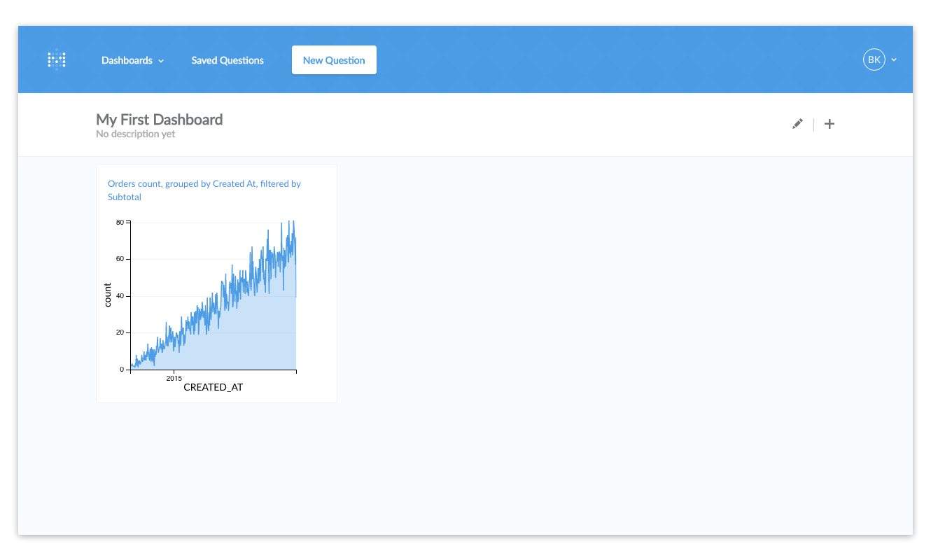
Task: Click the BK user avatar
Action: pyautogui.click(x=874, y=60)
